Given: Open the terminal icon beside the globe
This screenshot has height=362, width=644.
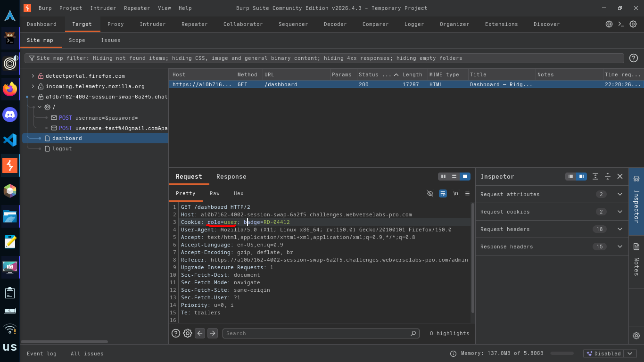Looking at the screenshot, I should [x=621, y=24].
